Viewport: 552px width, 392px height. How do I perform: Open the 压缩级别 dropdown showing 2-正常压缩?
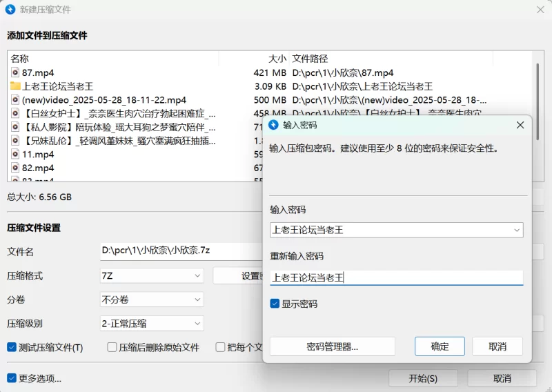click(x=152, y=323)
